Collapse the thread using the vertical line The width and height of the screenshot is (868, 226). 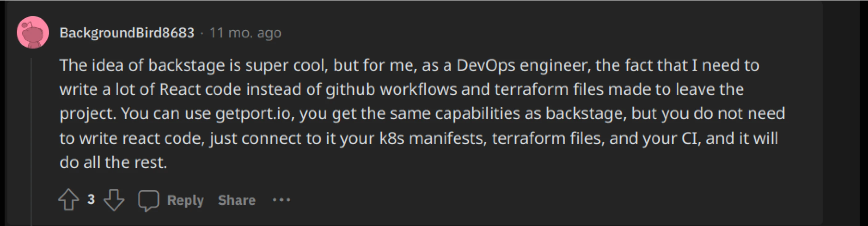(32, 142)
